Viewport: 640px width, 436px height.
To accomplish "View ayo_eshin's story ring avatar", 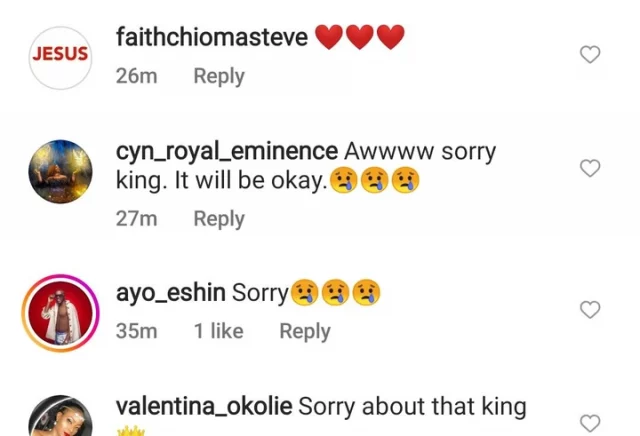I will pyautogui.click(x=58, y=313).
